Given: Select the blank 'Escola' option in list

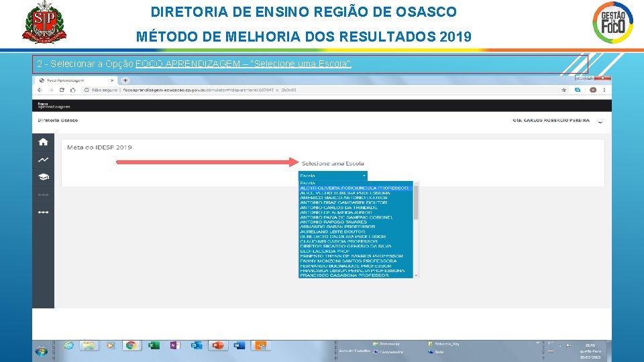Looking at the screenshot, I should tap(356, 183).
